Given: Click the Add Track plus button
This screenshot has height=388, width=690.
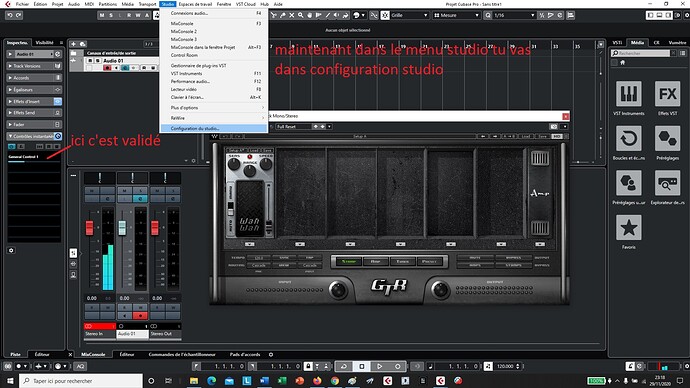Looking at the screenshot, I should tap(73, 44).
